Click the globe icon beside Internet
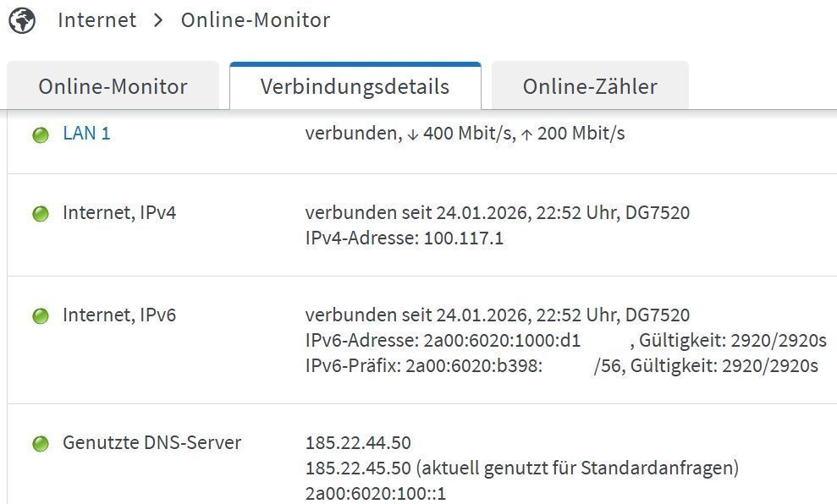The width and height of the screenshot is (837, 504). [22, 21]
